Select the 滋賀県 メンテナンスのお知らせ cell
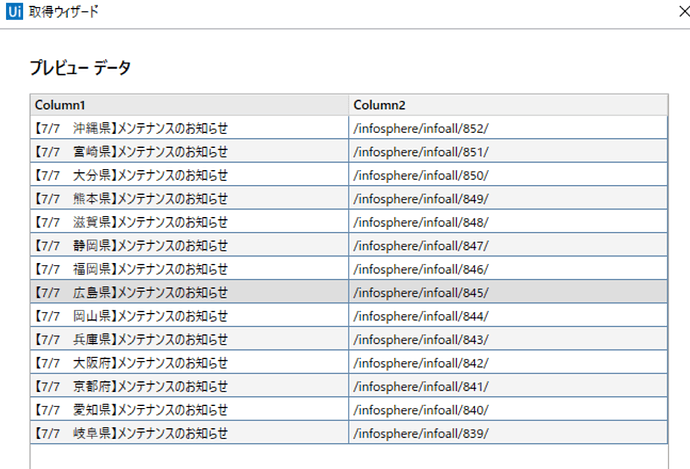The image size is (690, 469). [190, 222]
